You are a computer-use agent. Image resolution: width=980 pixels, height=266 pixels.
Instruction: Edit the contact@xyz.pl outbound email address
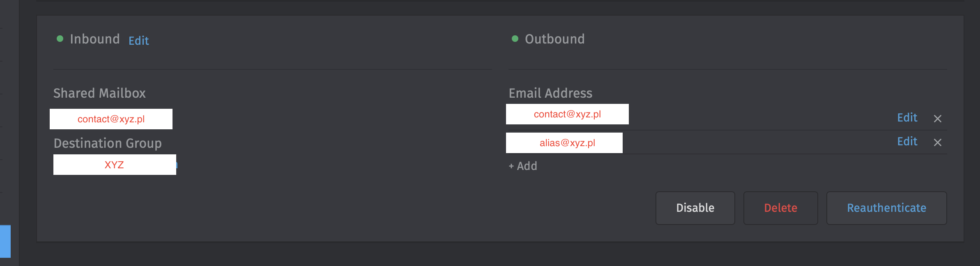coord(907,118)
